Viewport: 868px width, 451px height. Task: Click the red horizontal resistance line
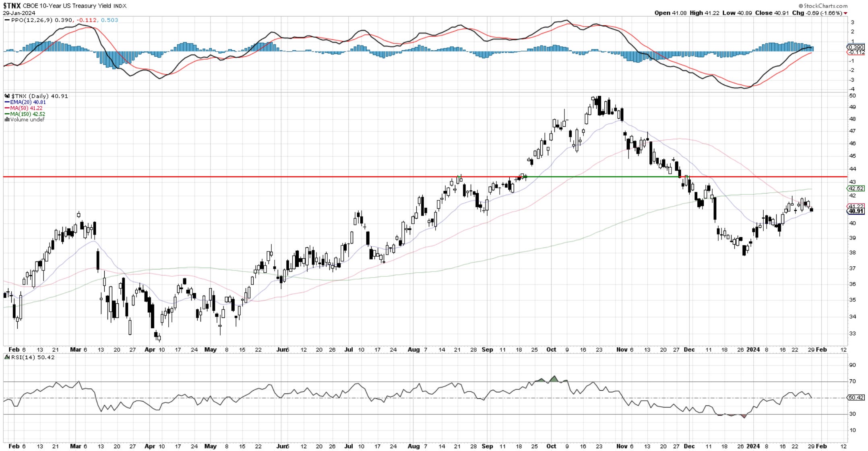coord(242,177)
